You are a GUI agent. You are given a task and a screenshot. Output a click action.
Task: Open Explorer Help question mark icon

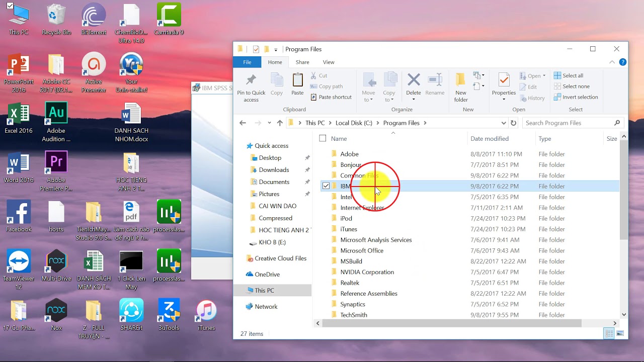click(622, 62)
